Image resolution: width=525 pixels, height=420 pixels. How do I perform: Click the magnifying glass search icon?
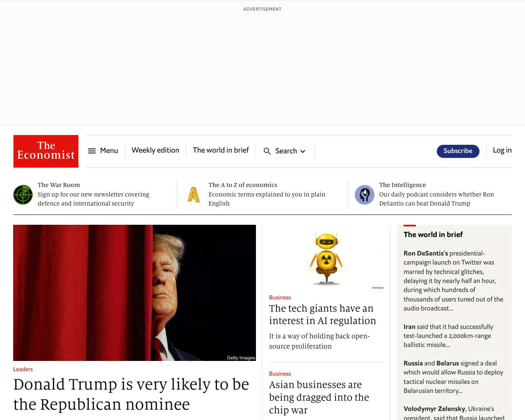267,151
